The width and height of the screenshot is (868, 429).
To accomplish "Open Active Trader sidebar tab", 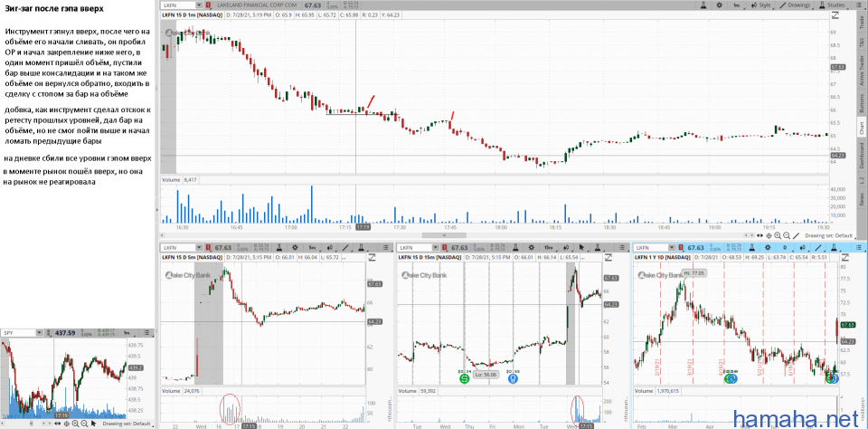I will pyautogui.click(x=862, y=70).
